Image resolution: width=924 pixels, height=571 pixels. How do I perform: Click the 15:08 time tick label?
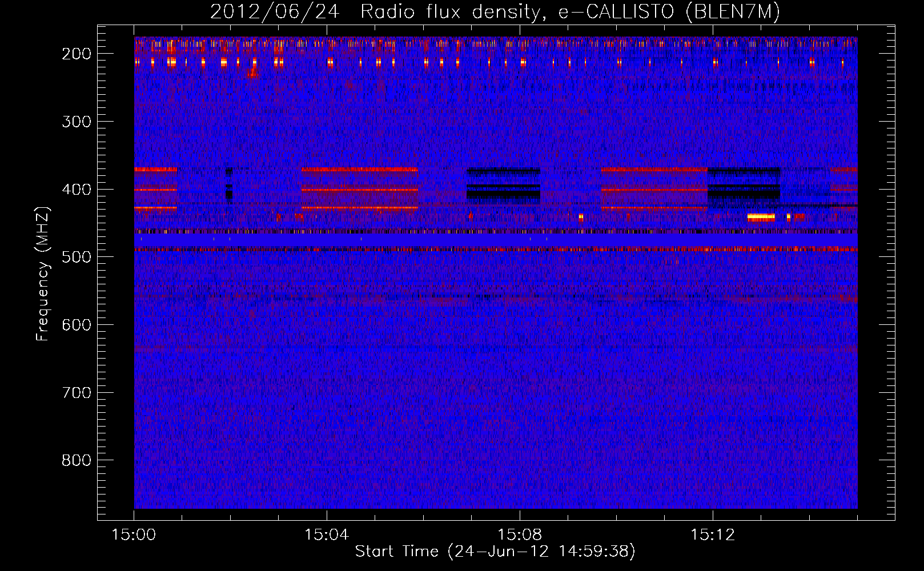pos(520,534)
